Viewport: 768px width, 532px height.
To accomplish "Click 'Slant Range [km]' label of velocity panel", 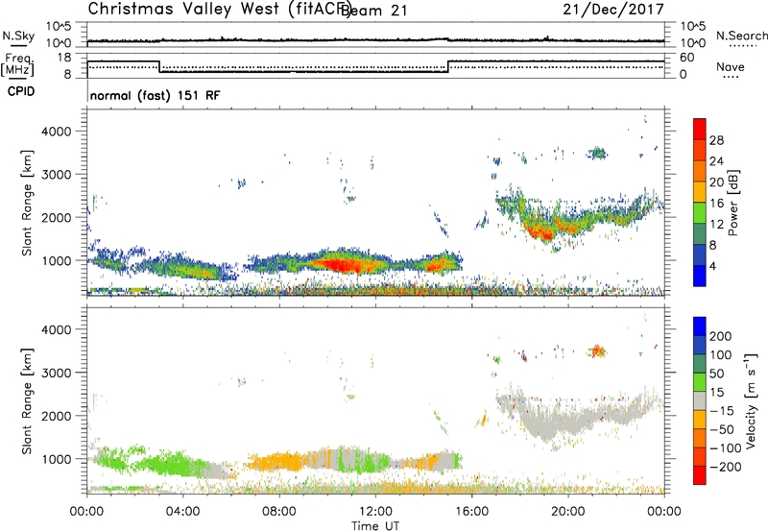I will click(27, 401).
